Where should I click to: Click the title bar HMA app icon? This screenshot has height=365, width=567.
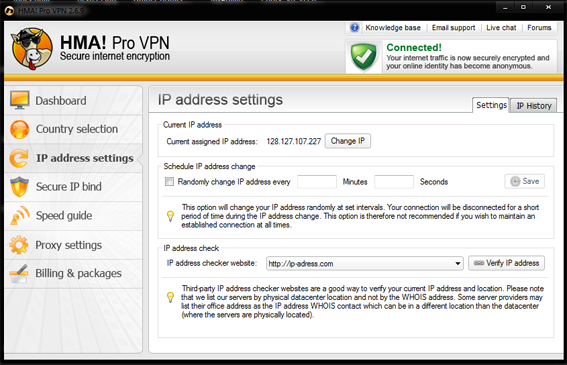(9, 10)
